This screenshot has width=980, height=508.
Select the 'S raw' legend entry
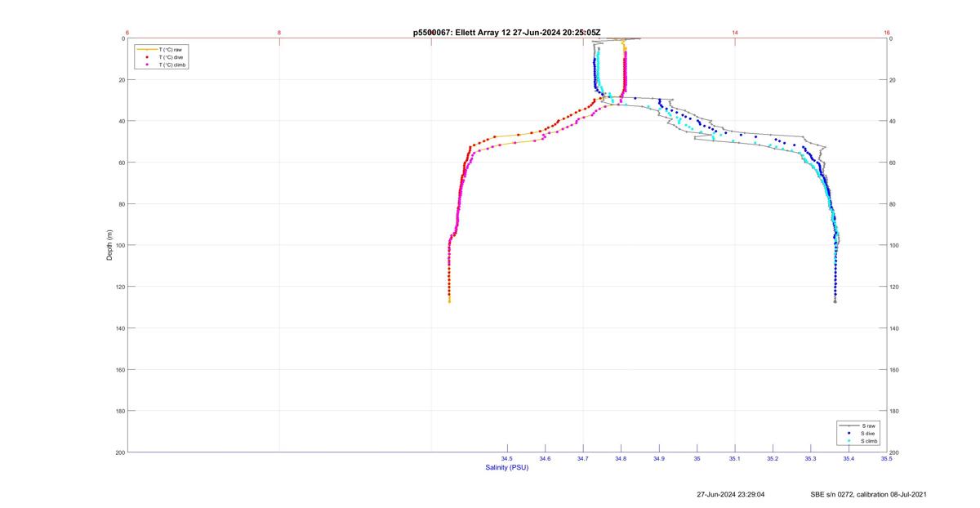point(859,426)
